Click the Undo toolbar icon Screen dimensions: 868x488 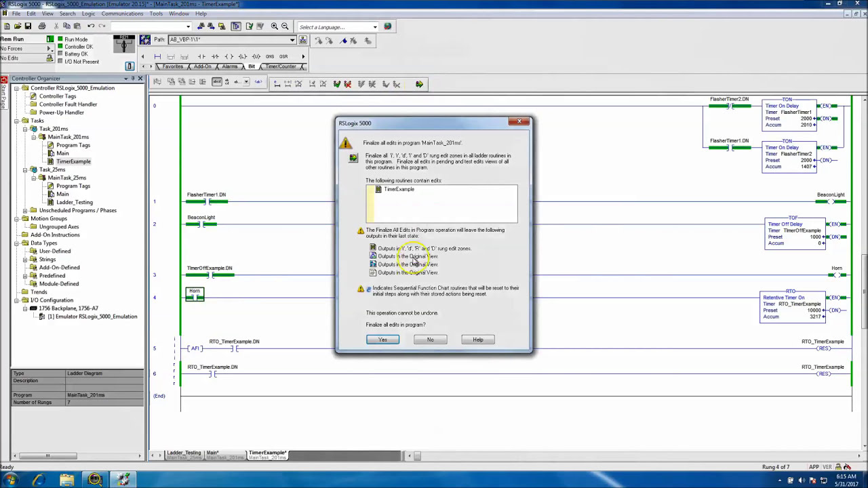[91, 26]
